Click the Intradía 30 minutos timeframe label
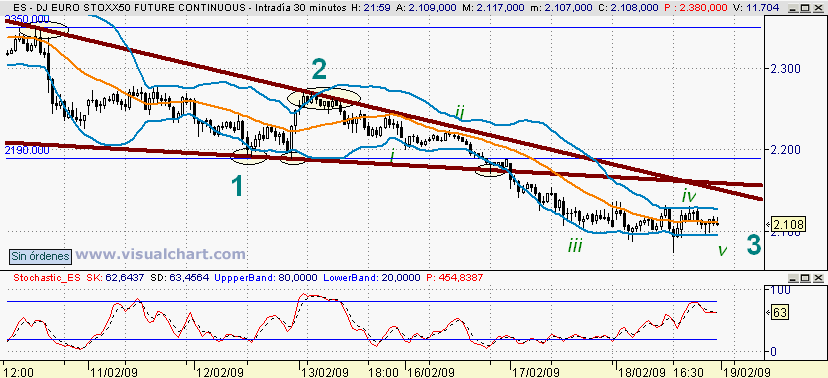828x378 pixels. (x=300, y=8)
